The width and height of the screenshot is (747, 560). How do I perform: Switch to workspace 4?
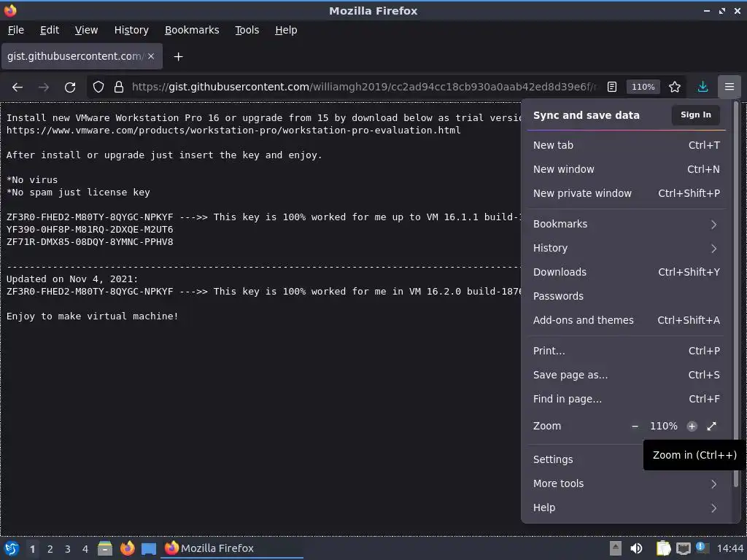pyautogui.click(x=85, y=549)
